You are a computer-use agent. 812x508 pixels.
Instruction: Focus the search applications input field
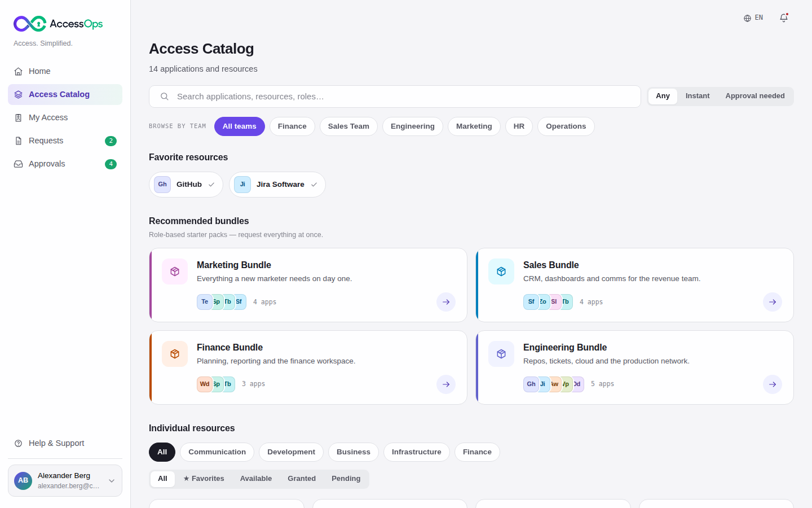(395, 97)
